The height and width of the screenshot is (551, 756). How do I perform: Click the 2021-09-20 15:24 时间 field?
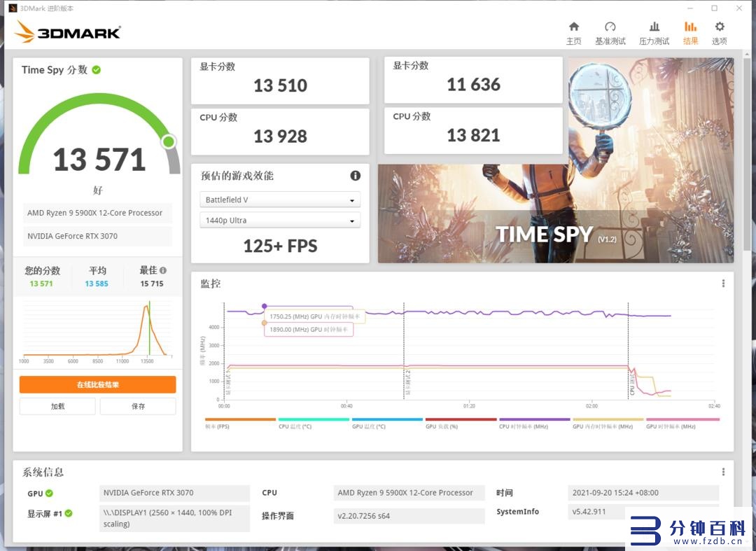coord(644,493)
